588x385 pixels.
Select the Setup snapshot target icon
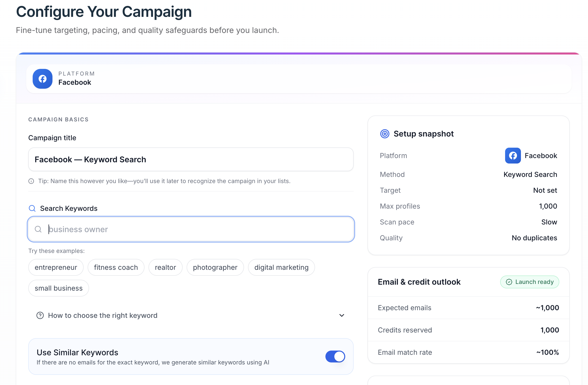click(x=384, y=134)
